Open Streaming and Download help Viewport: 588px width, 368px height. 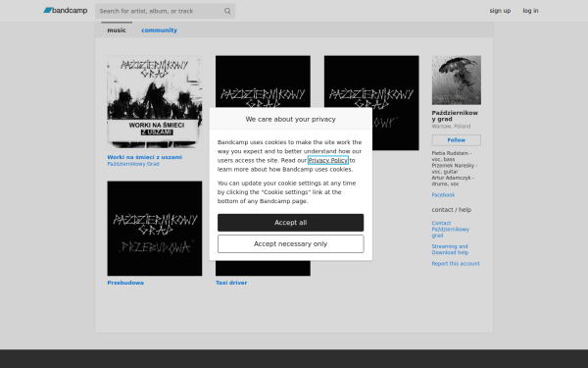[x=450, y=249]
